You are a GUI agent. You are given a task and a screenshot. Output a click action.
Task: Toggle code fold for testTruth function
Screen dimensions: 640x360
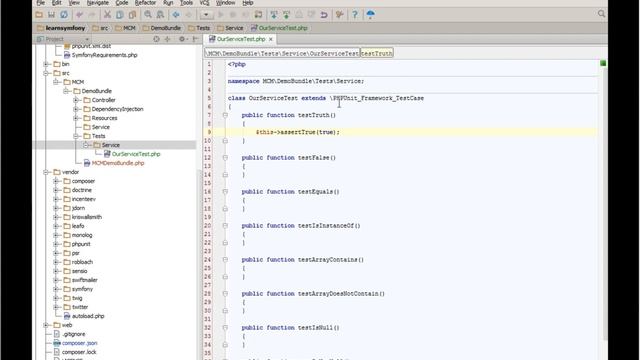225,115
